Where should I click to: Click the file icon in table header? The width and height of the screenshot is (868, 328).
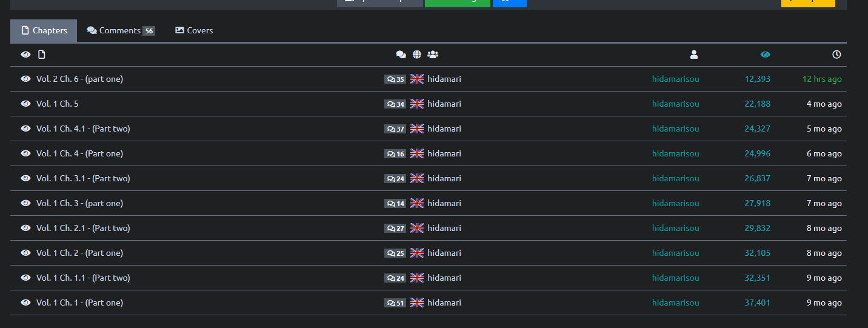pyautogui.click(x=42, y=55)
